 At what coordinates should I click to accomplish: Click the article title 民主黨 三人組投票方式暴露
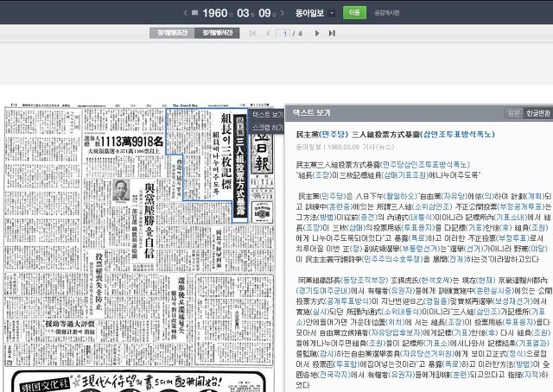396,135
